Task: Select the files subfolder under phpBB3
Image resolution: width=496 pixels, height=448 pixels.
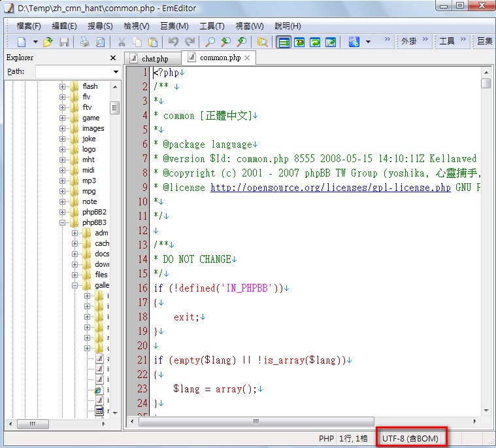Action: [101, 275]
